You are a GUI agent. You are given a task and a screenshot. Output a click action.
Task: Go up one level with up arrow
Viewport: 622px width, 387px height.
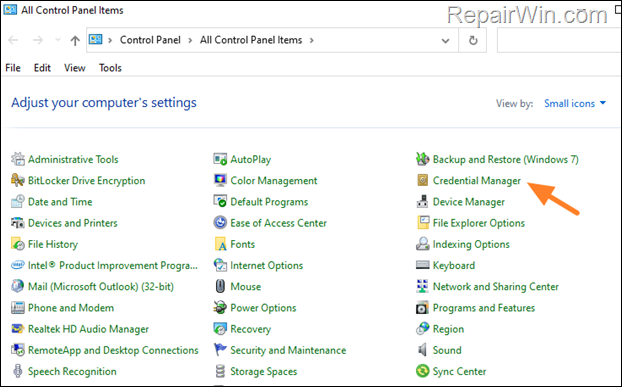tap(75, 40)
